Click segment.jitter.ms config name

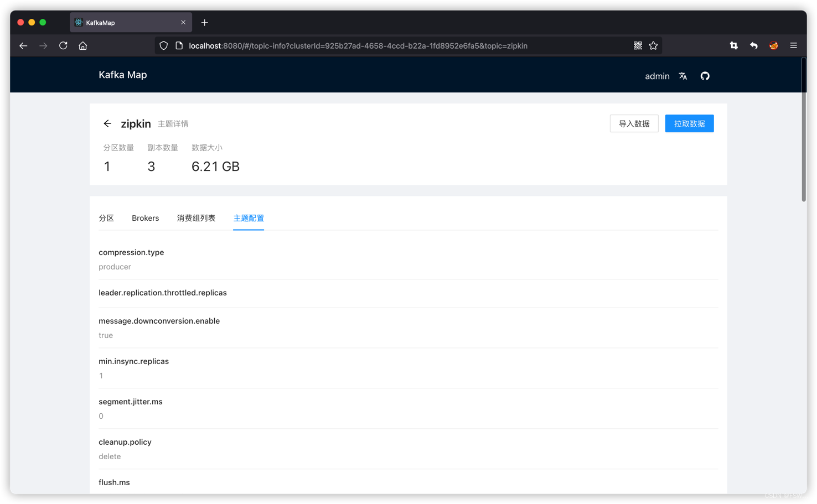coord(131,402)
